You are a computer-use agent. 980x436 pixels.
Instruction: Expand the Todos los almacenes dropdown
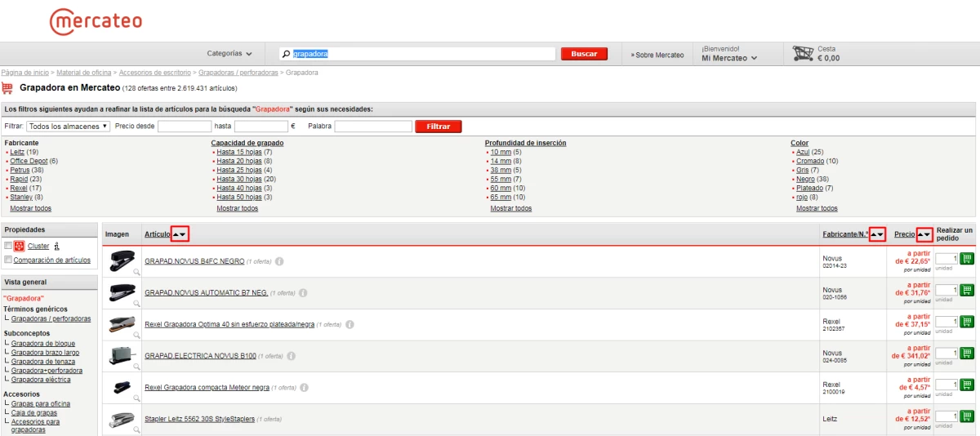tap(69, 127)
